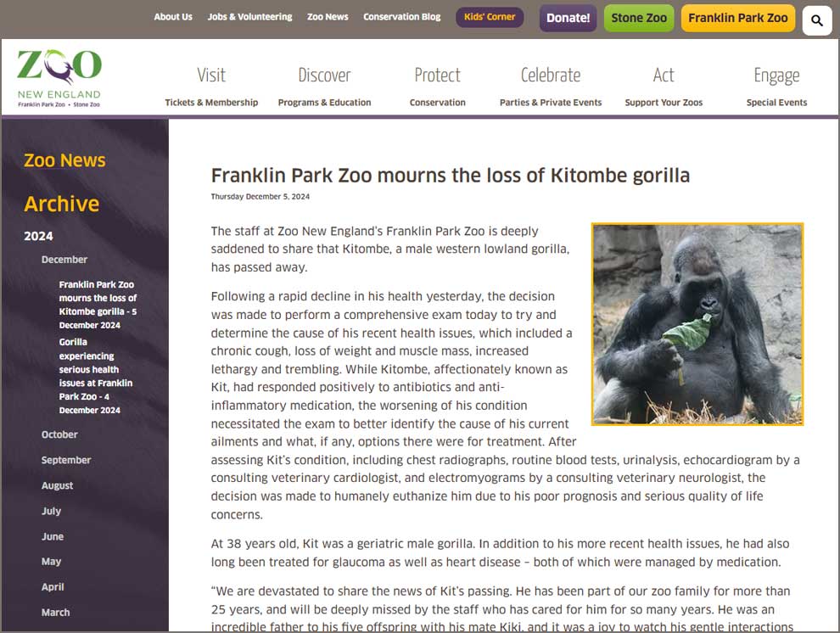
Task: Click the search magnifier icon
Action: click(x=816, y=20)
